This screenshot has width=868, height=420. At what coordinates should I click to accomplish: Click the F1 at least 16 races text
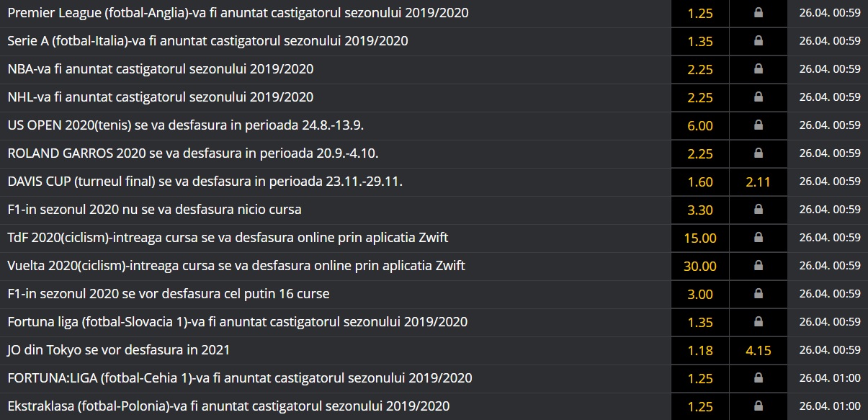pyautogui.click(x=169, y=294)
